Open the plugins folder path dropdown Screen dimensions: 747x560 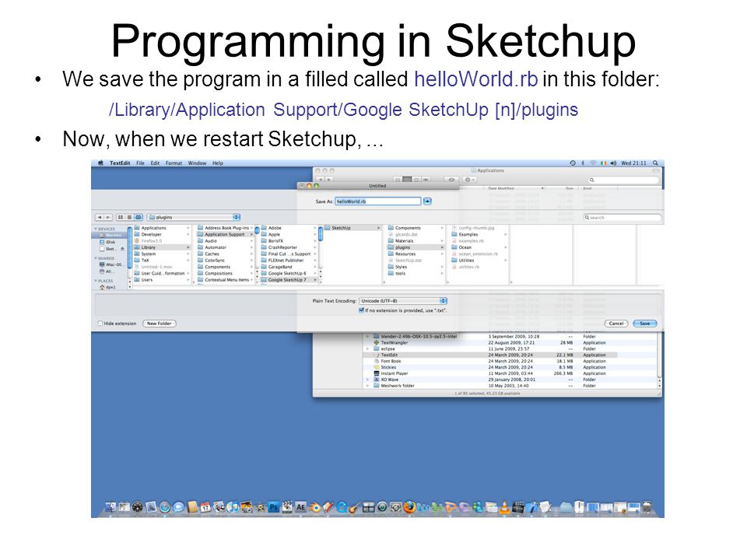(x=194, y=217)
